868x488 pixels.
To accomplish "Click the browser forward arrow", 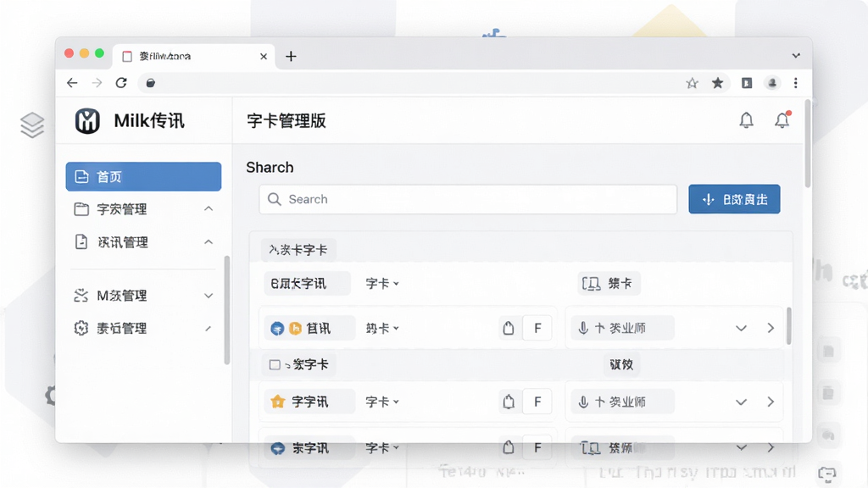I will pos(97,83).
